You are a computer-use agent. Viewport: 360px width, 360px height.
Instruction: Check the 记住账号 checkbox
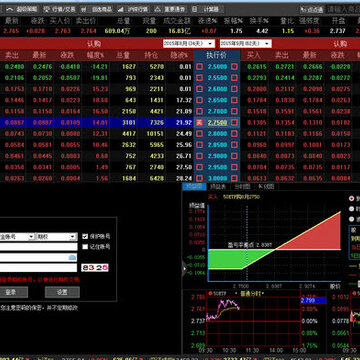pyautogui.click(x=85, y=247)
